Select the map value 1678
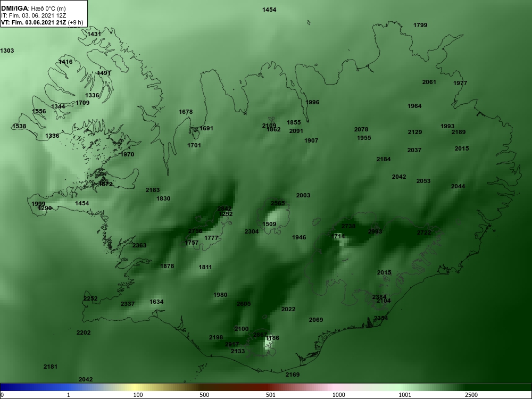Viewport: 532px width, 399px height. 186,112
